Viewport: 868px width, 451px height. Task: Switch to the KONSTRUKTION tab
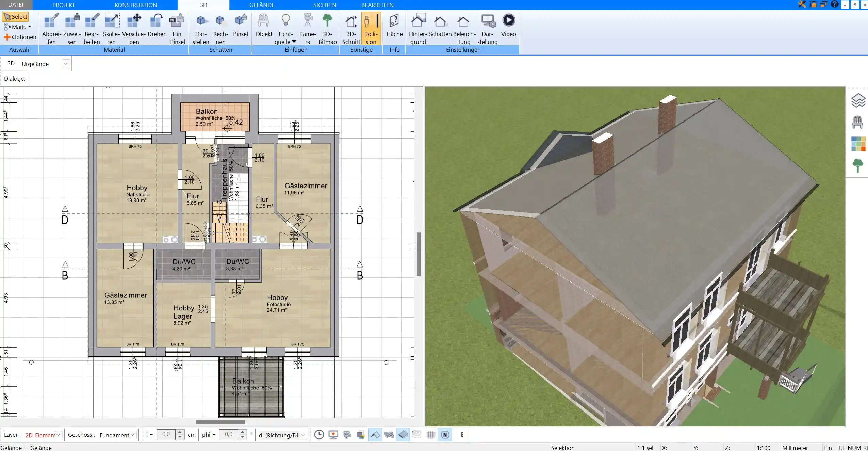coord(136,5)
